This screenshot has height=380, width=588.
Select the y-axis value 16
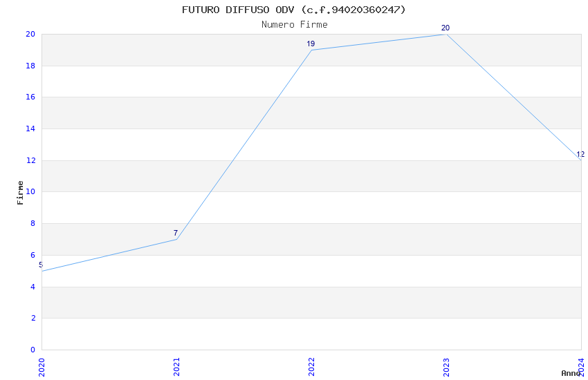(30, 97)
